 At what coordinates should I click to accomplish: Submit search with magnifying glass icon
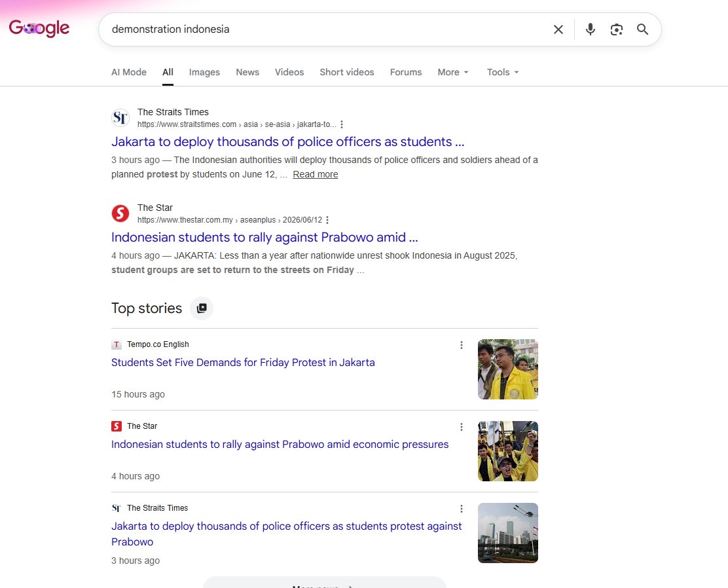click(x=642, y=29)
